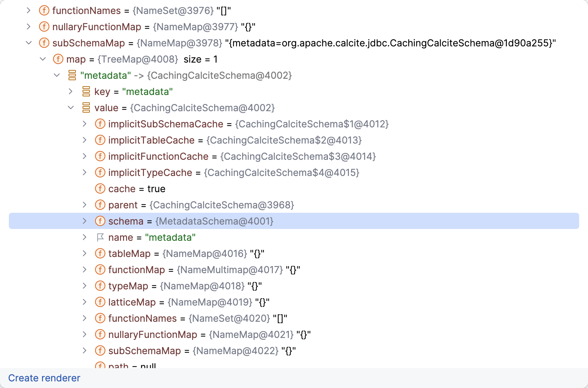Screen dimensions: 588x388
Task: Click the field icon next to latticeMap
Action: (x=100, y=302)
